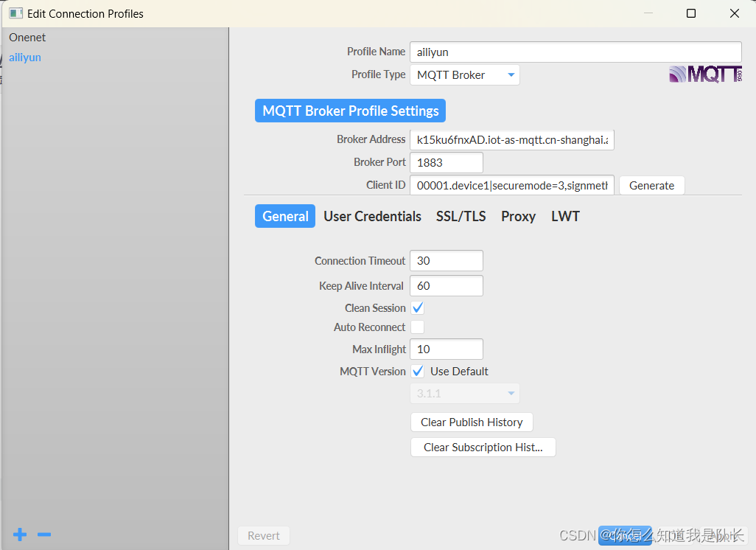The height and width of the screenshot is (550, 756).
Task: Open the Profile Type dropdown
Action: [x=464, y=74]
